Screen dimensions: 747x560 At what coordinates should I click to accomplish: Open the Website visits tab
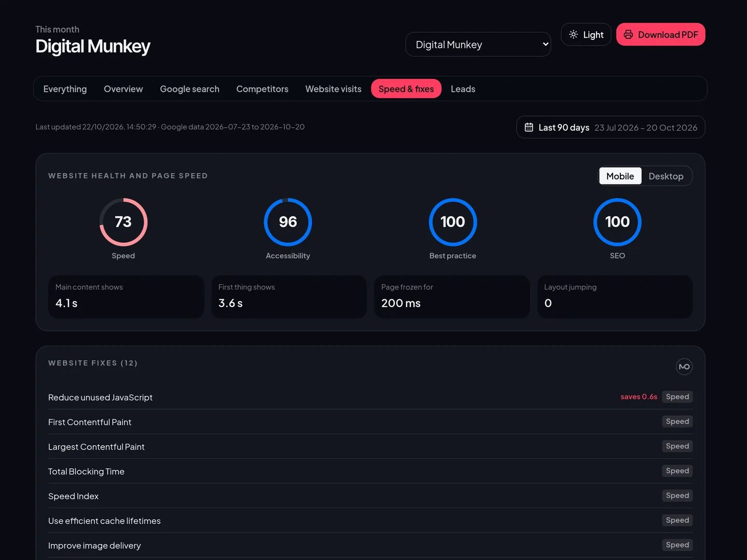(x=333, y=89)
